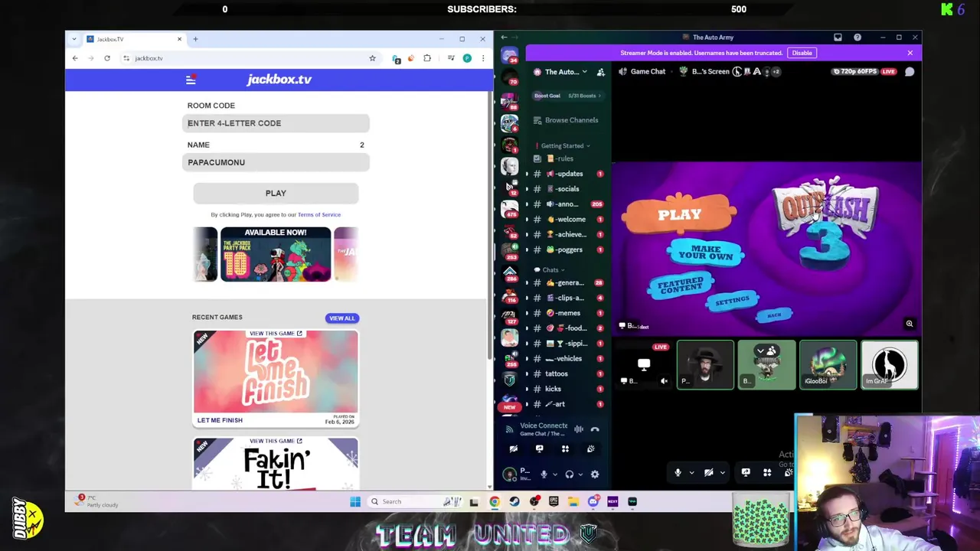Open the -welcome channel
The height and width of the screenshot is (551, 980).
click(565, 220)
